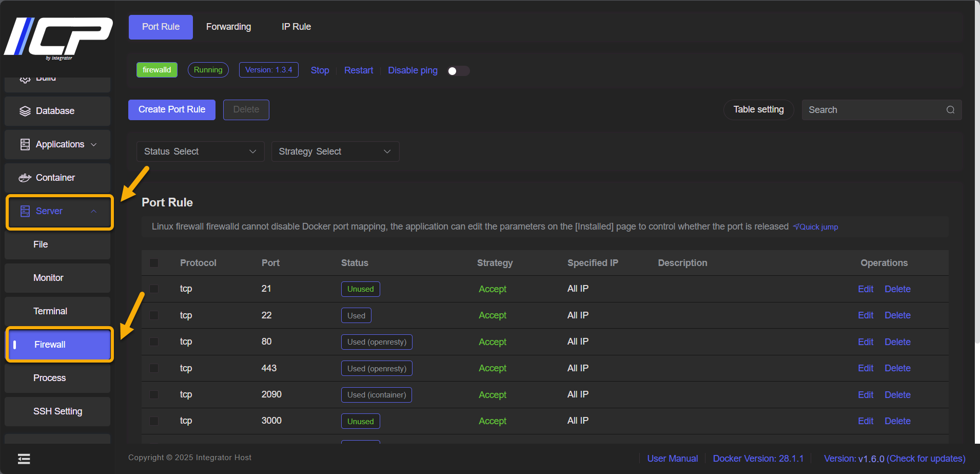Check the port 443 row checkbox
This screenshot has height=474, width=980.
coord(154,368)
